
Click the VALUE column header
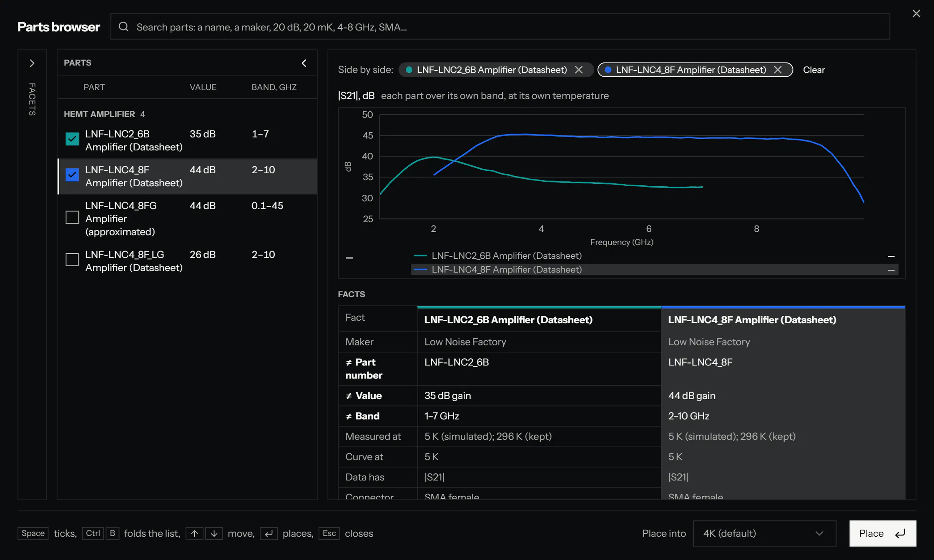(203, 87)
